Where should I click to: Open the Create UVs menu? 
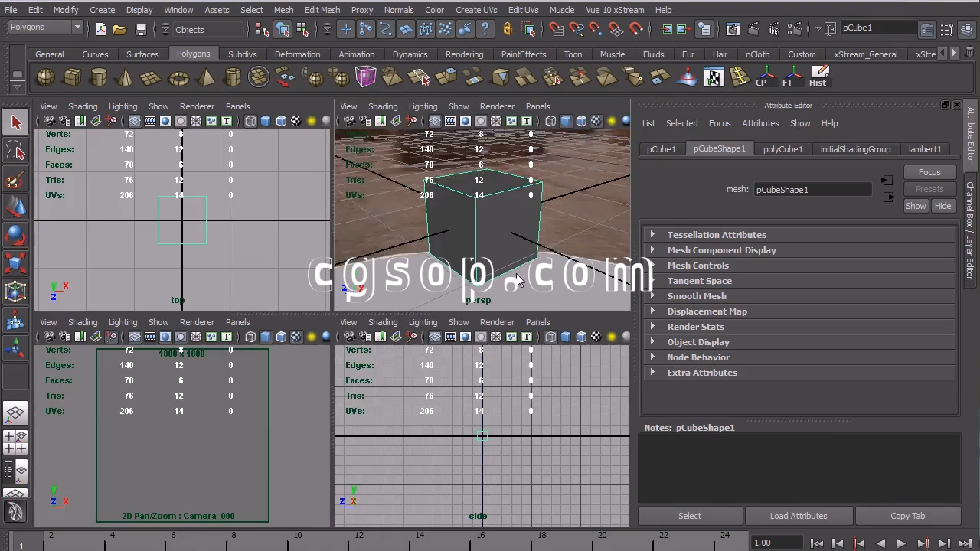point(476,10)
